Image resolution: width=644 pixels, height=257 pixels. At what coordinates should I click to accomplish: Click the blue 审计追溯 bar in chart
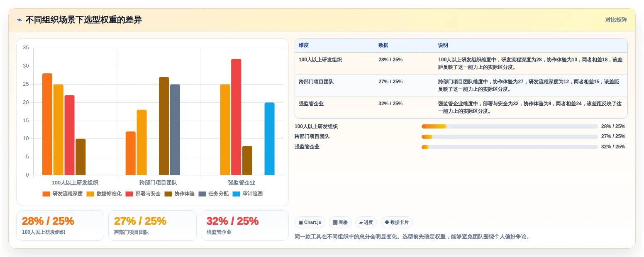[269, 138]
